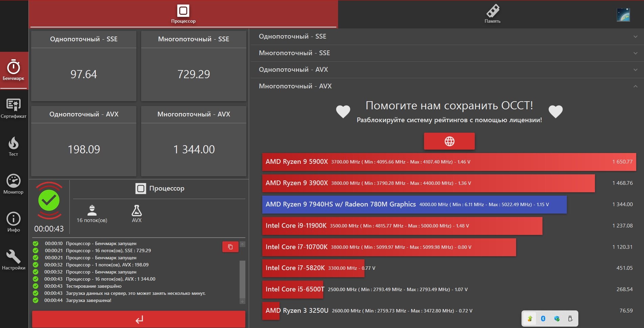This screenshot has height=328, width=644.
Task: Click the green checkmark status icon
Action: pyautogui.click(x=49, y=200)
